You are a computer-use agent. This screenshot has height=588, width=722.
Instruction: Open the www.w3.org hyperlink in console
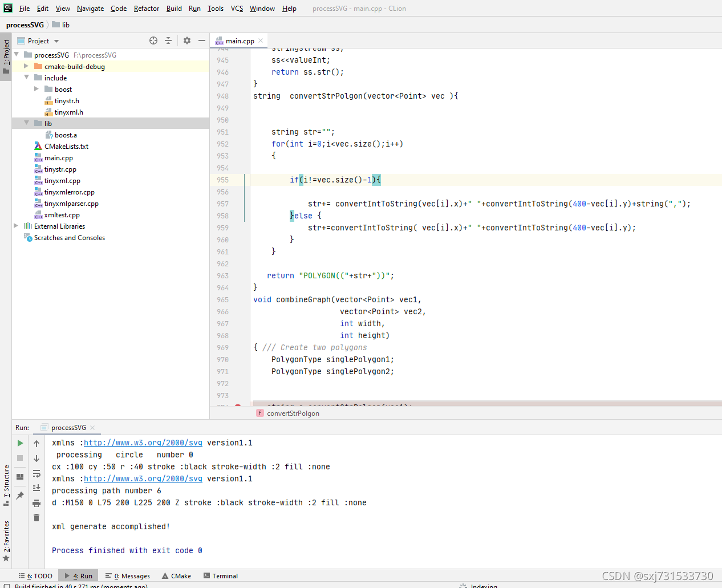143,443
